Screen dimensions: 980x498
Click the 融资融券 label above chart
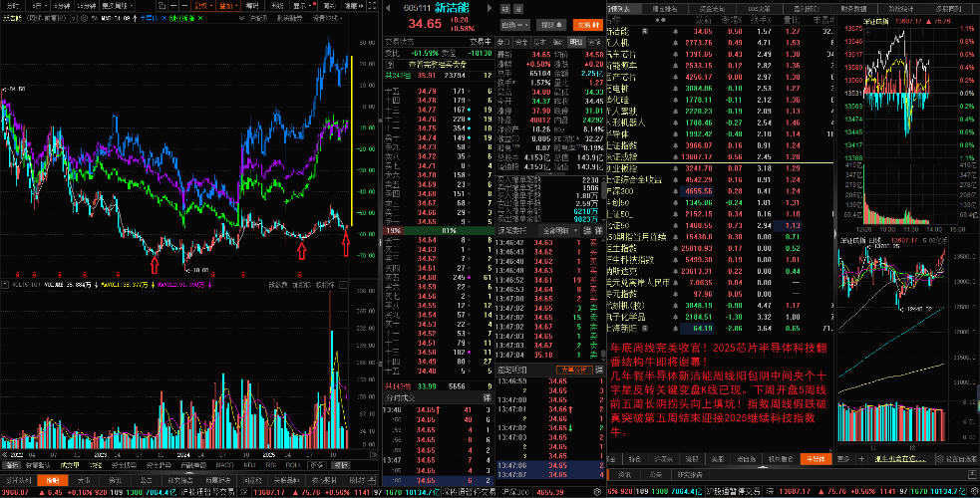(290, 18)
